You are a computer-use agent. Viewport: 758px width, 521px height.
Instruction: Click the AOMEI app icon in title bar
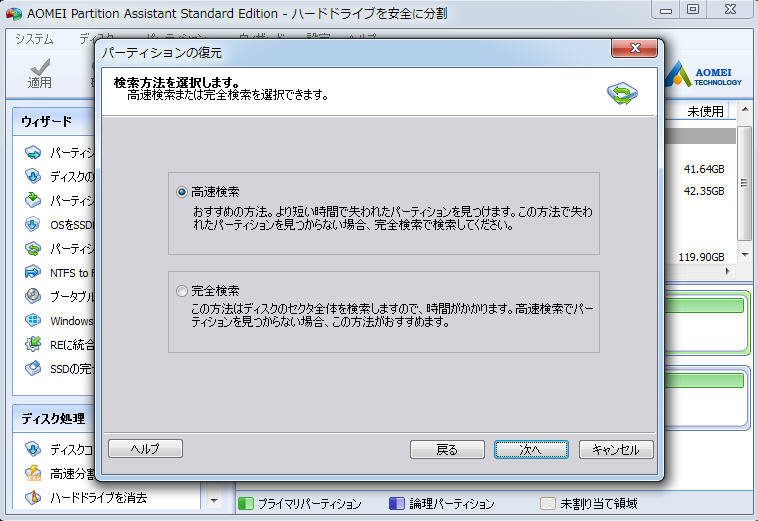point(14,14)
